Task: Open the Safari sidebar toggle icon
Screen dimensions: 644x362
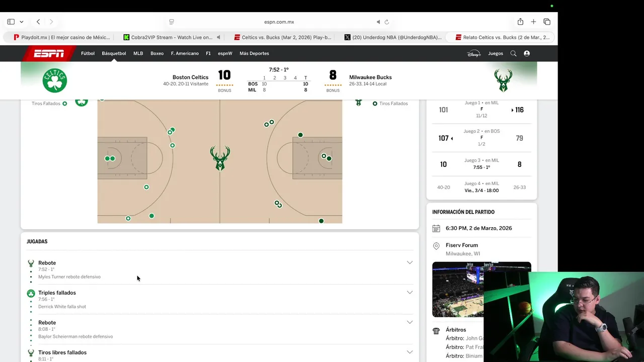Action: click(11, 22)
